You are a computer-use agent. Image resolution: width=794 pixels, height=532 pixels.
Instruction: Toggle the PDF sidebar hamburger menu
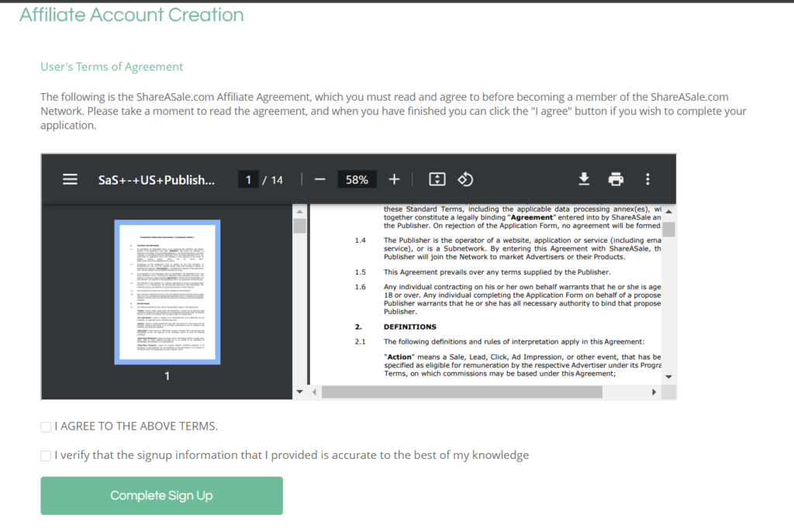click(70, 179)
